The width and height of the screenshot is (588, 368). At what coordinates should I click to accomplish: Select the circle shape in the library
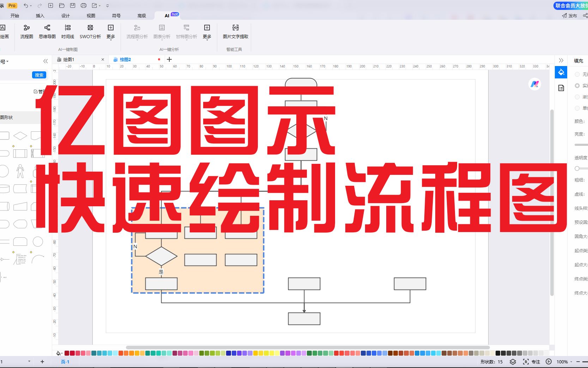click(x=38, y=242)
